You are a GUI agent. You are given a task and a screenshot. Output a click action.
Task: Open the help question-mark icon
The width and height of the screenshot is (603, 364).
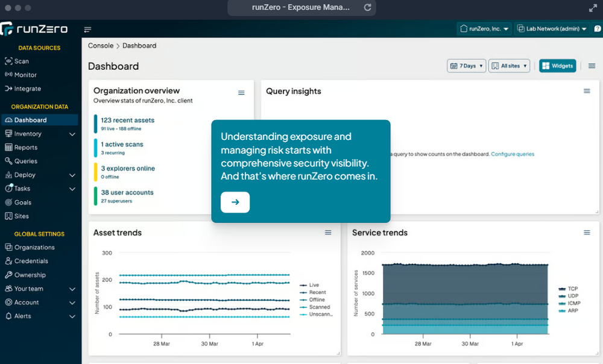(597, 29)
